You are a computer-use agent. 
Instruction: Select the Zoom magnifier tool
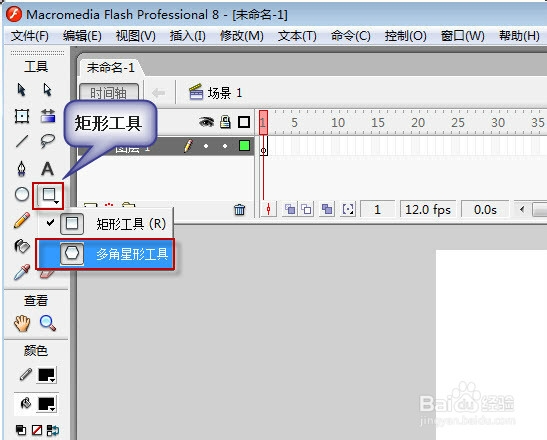click(x=47, y=323)
